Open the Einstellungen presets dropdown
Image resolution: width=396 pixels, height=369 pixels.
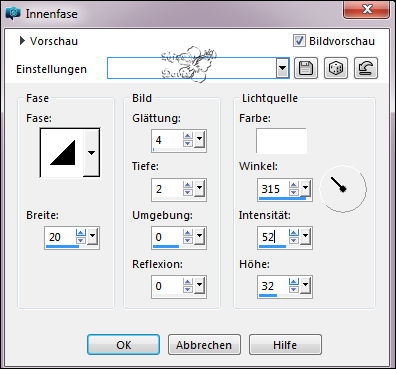pyautogui.click(x=282, y=68)
